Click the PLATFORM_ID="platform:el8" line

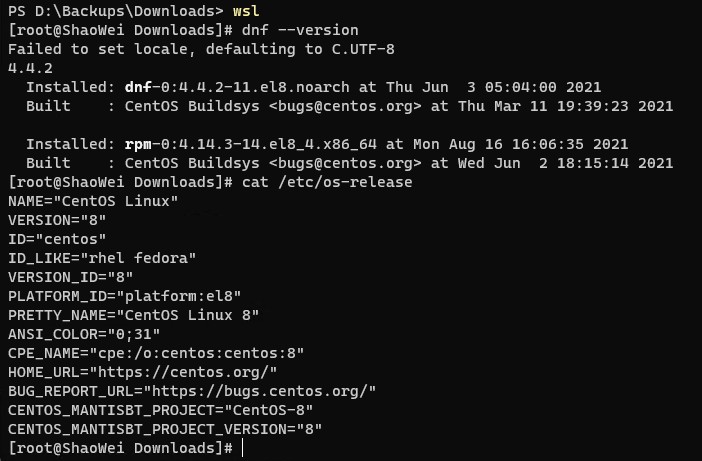124,296
